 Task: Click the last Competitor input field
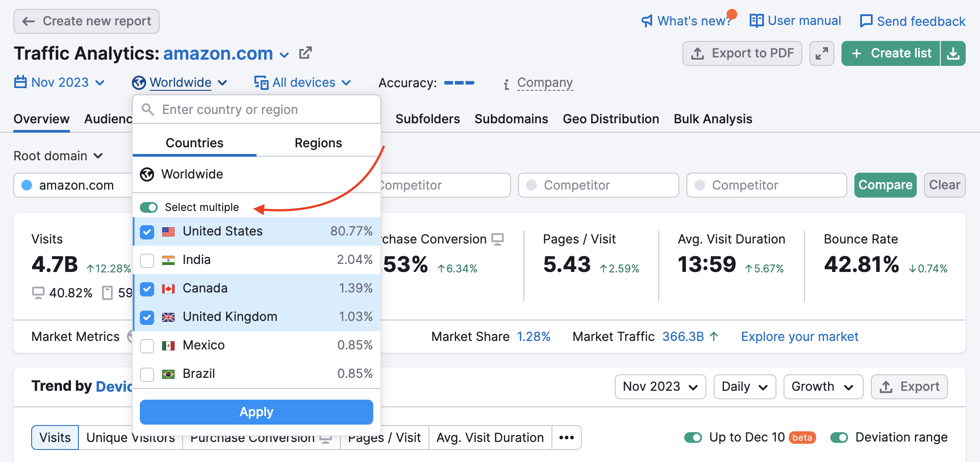[x=766, y=185]
